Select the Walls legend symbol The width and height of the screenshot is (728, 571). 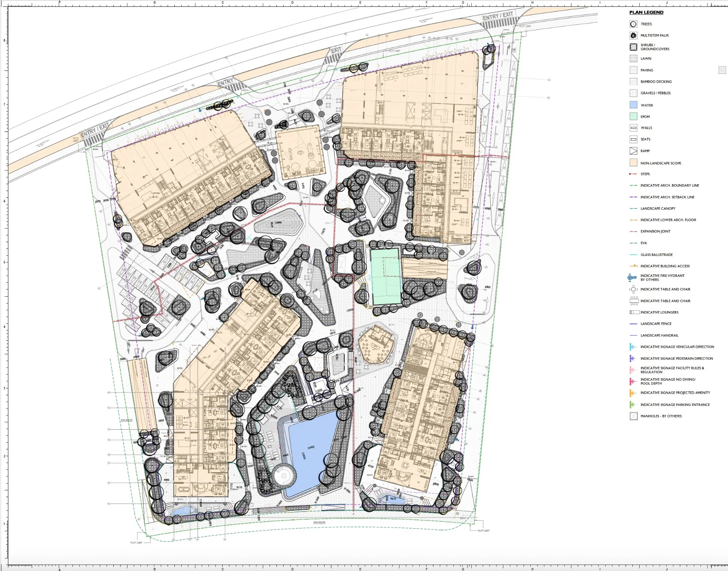click(x=633, y=128)
